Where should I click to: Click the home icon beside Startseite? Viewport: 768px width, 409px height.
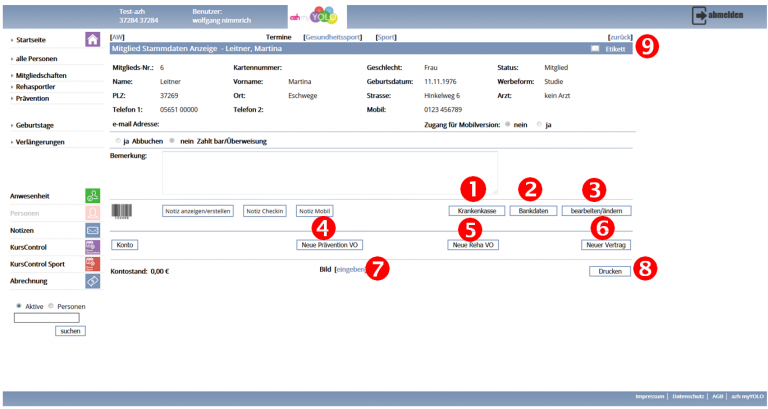92,40
